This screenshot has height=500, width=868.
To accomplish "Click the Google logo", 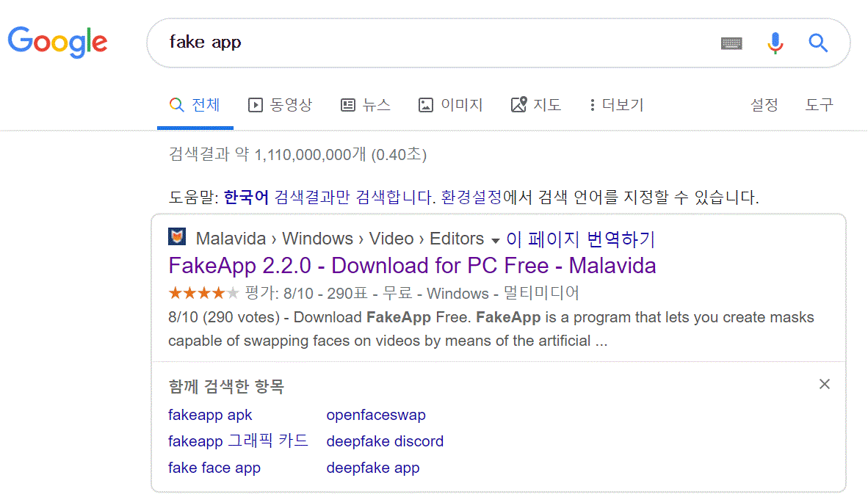I will (x=57, y=42).
